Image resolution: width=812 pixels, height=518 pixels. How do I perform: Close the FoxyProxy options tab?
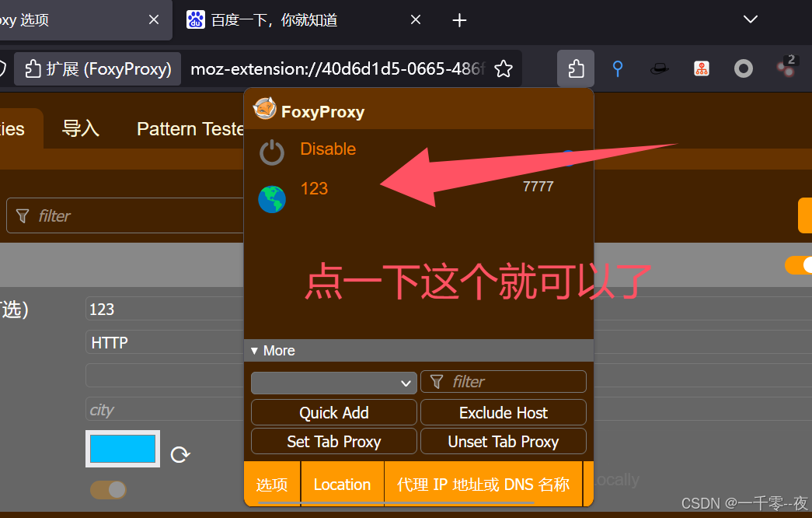[154, 19]
